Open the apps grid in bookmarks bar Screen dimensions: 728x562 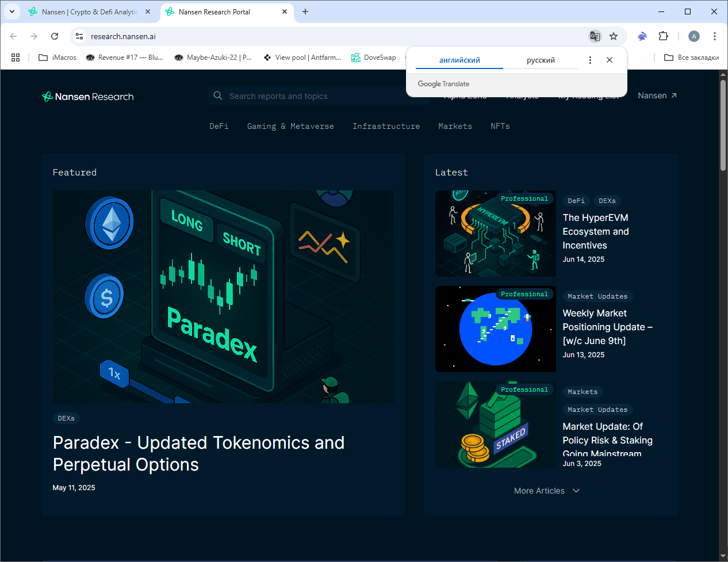(x=16, y=58)
